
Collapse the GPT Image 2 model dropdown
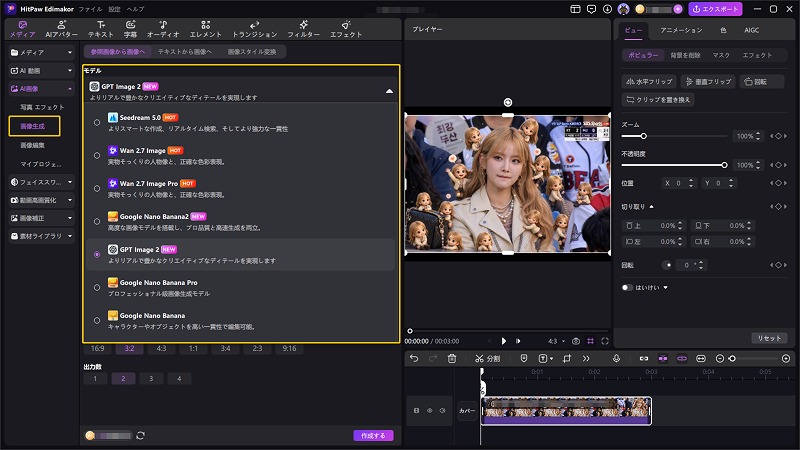point(389,91)
